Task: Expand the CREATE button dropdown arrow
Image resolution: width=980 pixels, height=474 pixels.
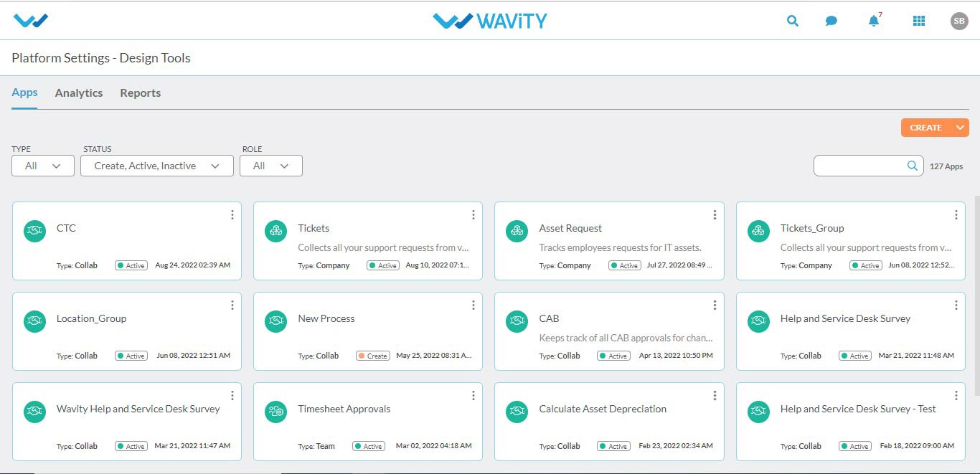Action: tap(960, 128)
